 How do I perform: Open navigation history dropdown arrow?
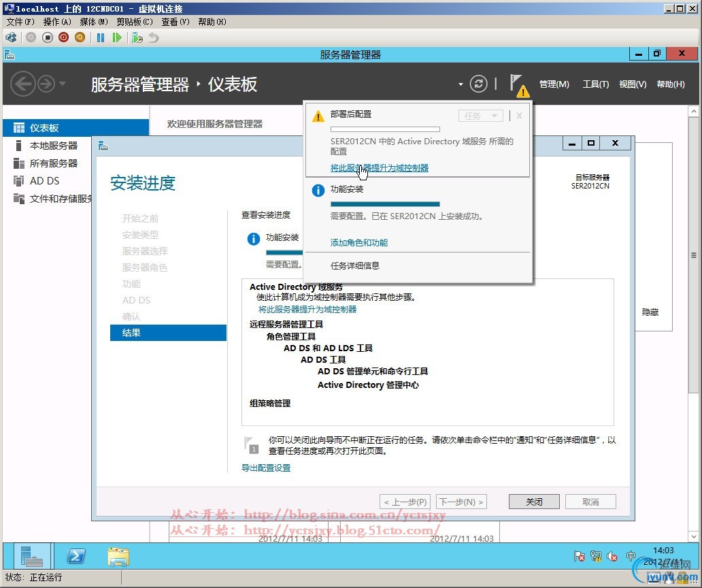tap(63, 84)
